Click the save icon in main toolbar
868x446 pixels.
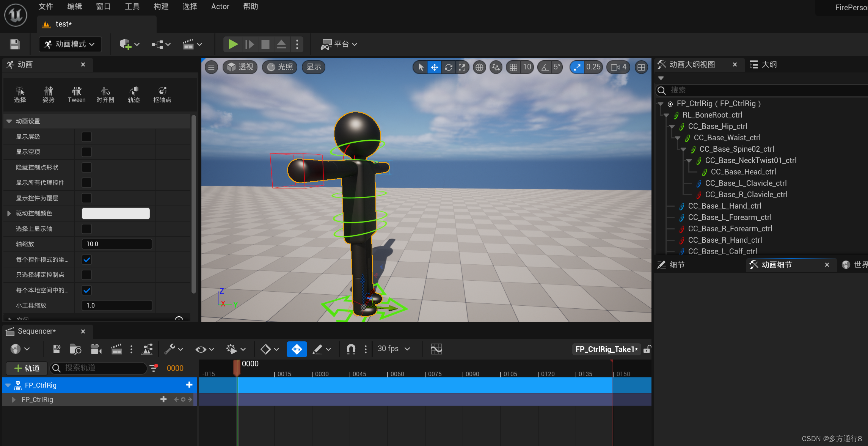pyautogui.click(x=15, y=44)
